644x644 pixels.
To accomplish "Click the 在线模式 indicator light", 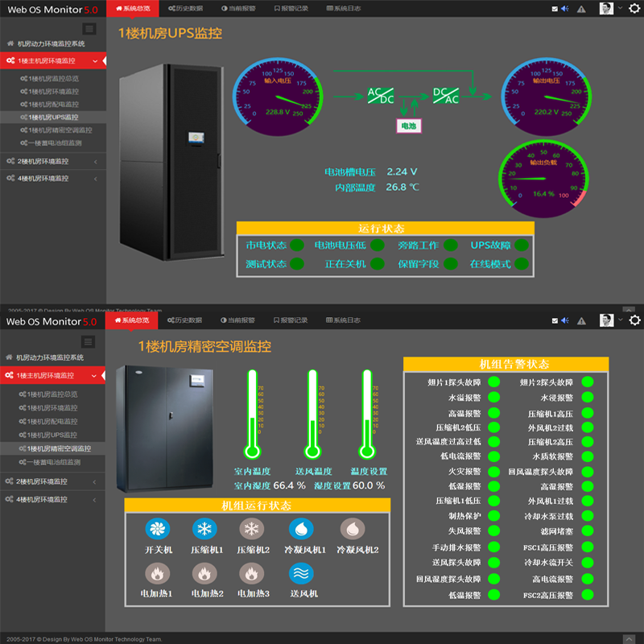I will (x=521, y=264).
